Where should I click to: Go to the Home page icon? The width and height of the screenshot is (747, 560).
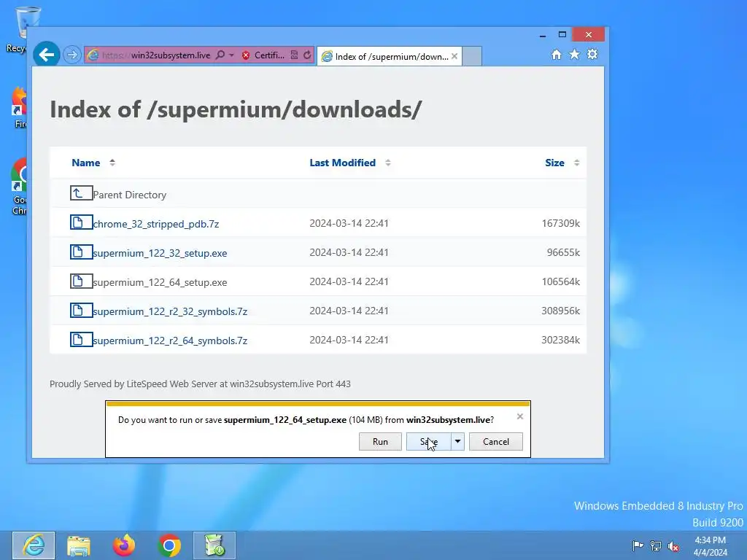[x=556, y=54]
